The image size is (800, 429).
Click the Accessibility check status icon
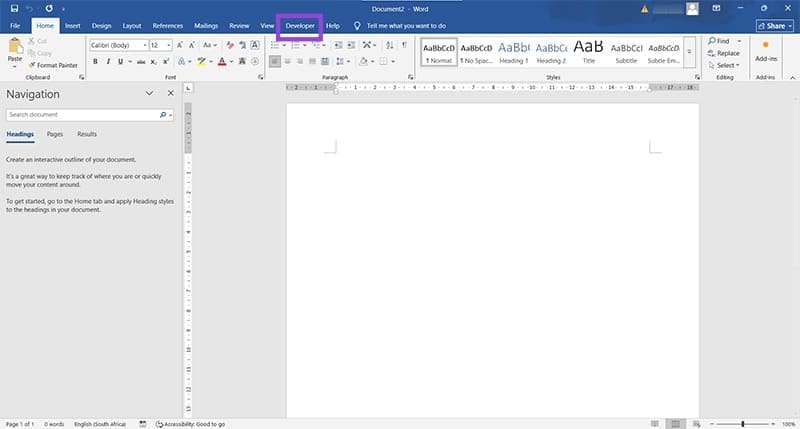pyautogui.click(x=159, y=424)
